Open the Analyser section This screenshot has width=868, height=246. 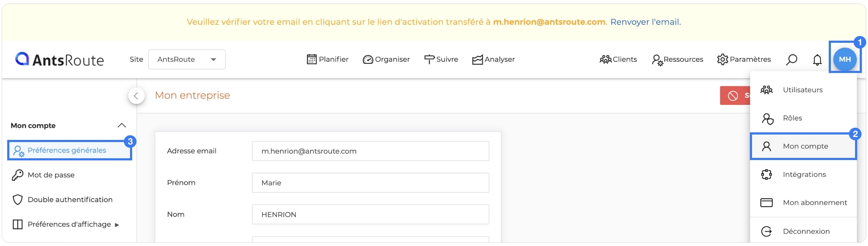click(493, 59)
